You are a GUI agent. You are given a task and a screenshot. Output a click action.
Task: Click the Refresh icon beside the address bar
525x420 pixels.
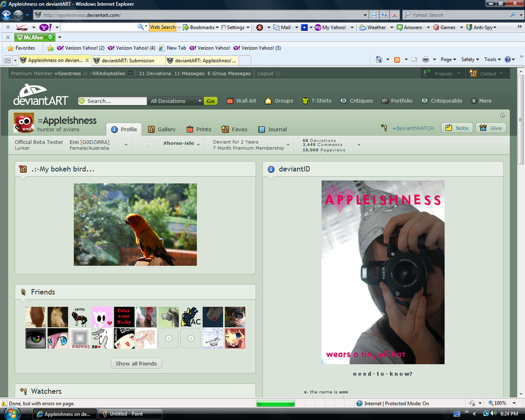384,15
